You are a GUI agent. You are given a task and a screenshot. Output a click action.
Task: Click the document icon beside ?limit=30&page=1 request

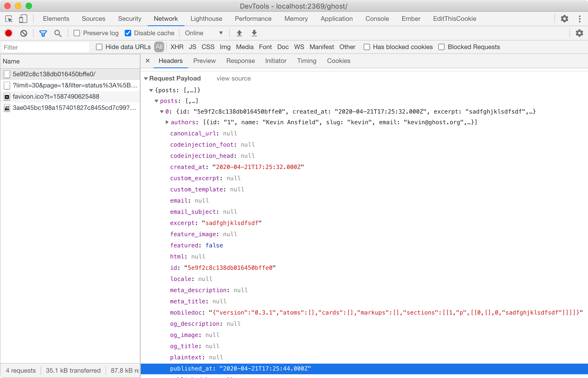pos(7,86)
